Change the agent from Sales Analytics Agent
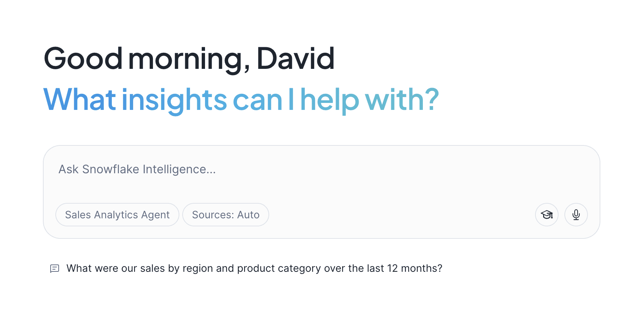644x326 pixels. [117, 215]
